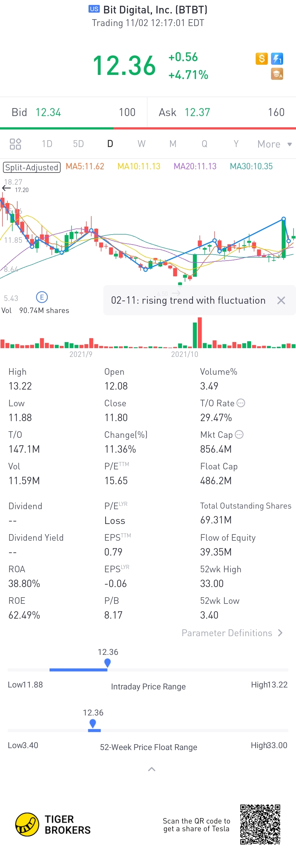Open T/O Rate info bubble

point(240,403)
